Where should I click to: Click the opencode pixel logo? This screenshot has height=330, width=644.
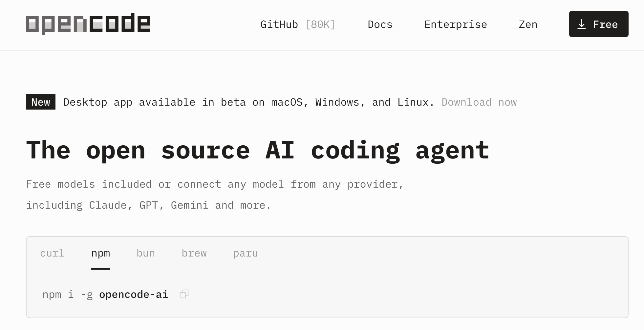pyautogui.click(x=88, y=24)
